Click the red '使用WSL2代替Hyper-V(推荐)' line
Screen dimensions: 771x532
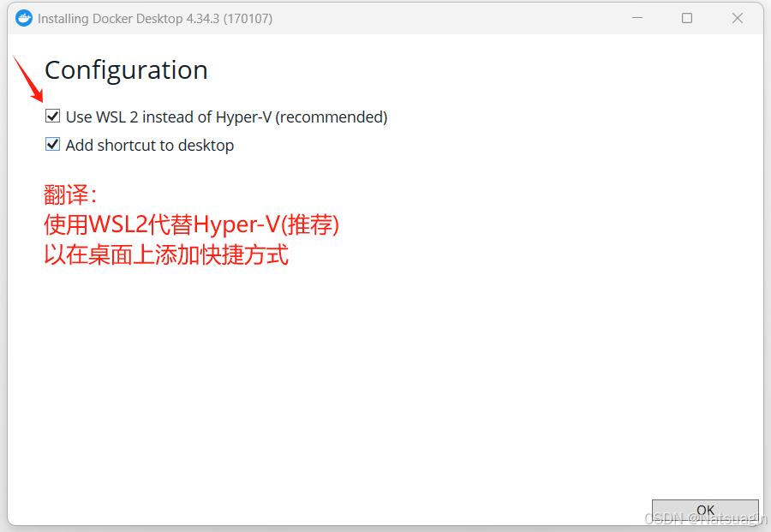click(x=192, y=224)
